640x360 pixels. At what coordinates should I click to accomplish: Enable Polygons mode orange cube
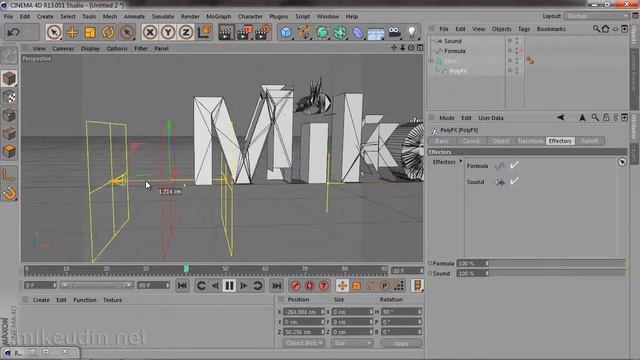(9, 151)
